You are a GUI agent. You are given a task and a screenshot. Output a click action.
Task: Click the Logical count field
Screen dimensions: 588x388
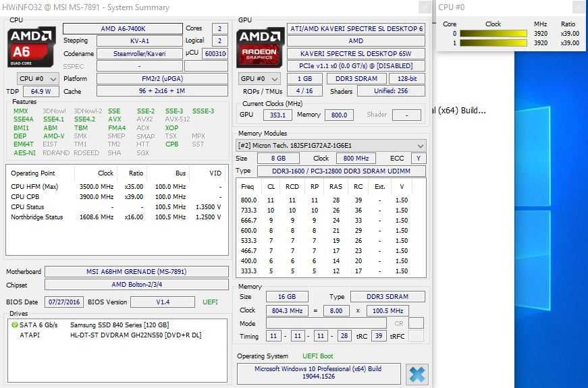[x=220, y=41]
